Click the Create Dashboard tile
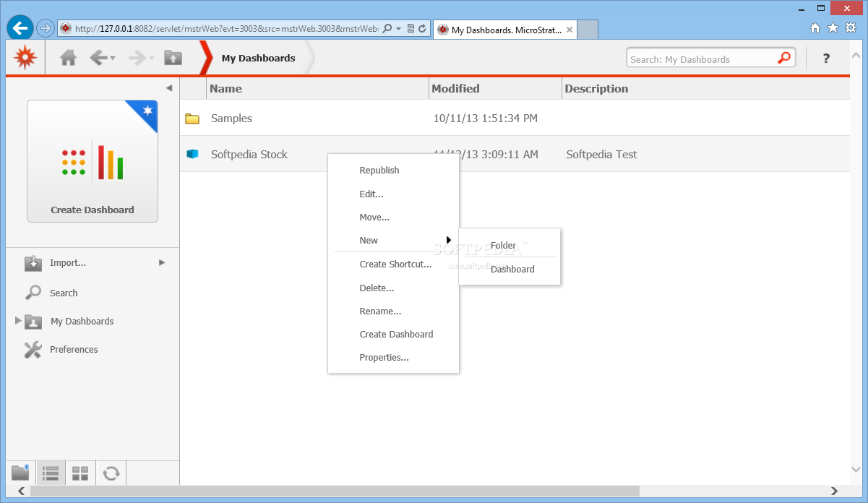The image size is (868, 503). (x=93, y=160)
